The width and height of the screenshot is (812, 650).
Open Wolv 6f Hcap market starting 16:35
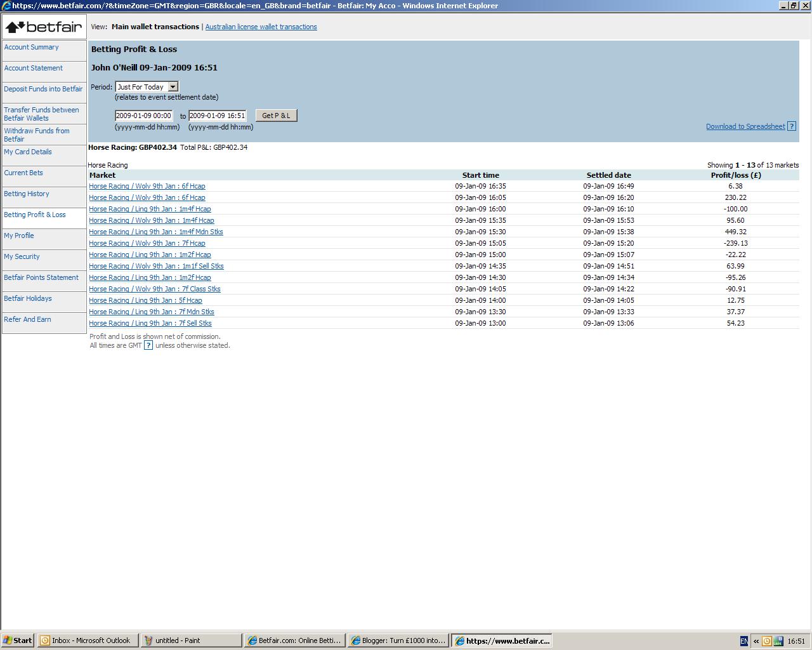coord(147,186)
